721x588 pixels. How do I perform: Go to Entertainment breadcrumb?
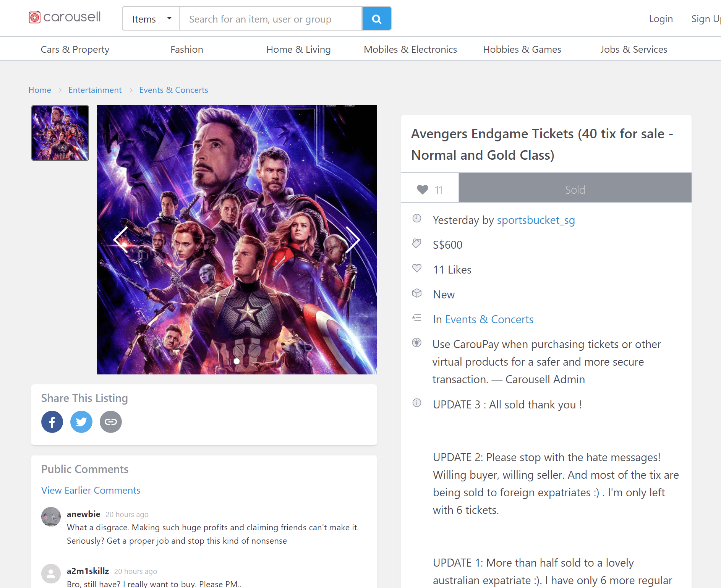[x=95, y=90]
